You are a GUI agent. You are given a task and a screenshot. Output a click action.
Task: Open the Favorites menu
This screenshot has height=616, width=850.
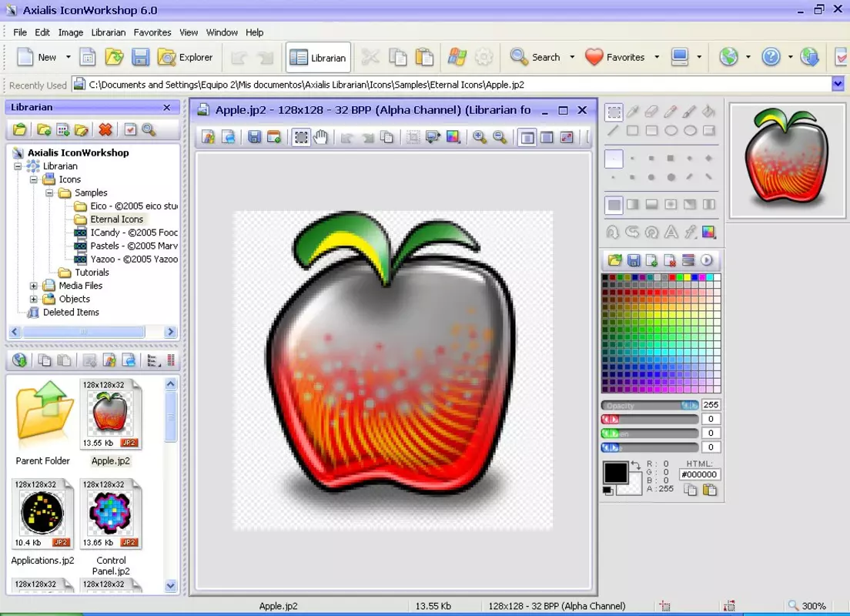pyautogui.click(x=152, y=32)
